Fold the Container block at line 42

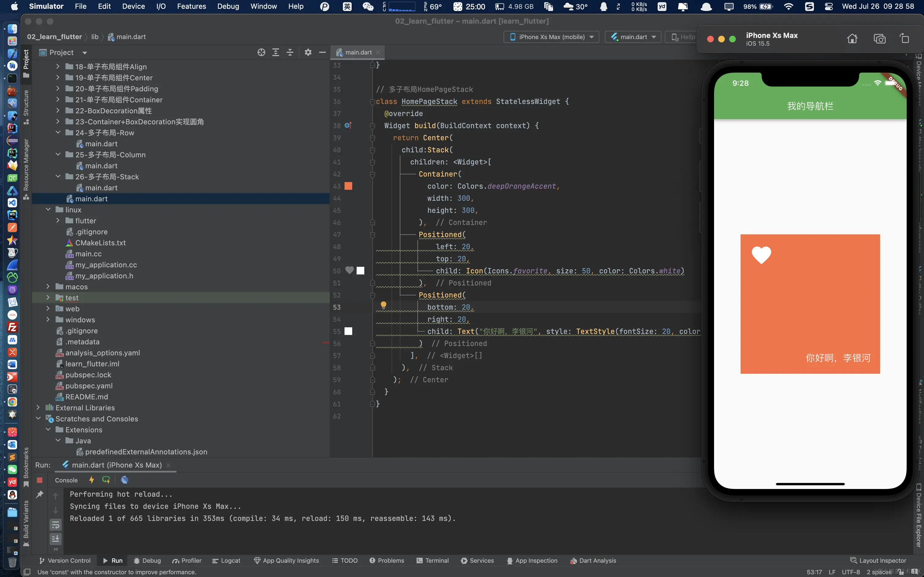pyautogui.click(x=372, y=174)
